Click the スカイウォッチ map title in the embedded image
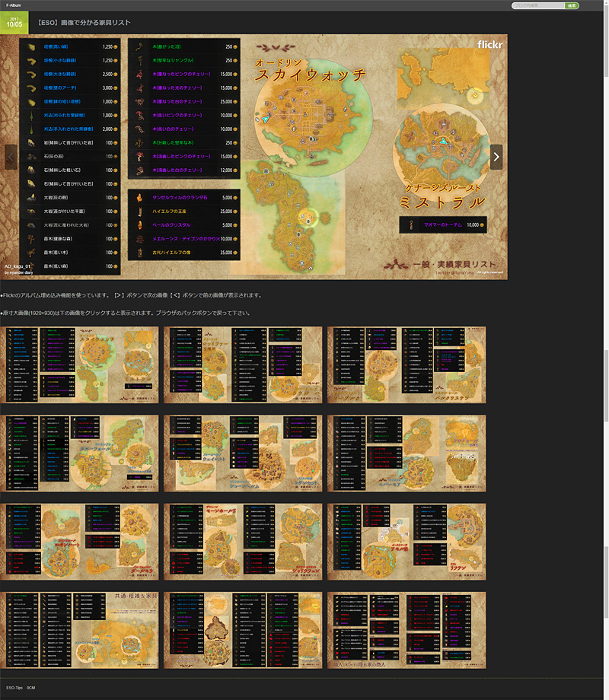The image size is (609, 700). (x=310, y=75)
